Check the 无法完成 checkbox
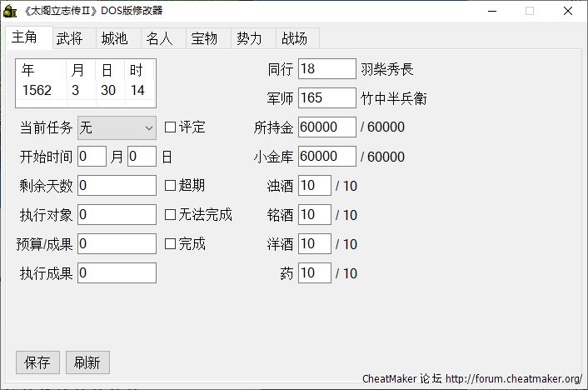This screenshot has height=390, width=588. click(x=171, y=215)
